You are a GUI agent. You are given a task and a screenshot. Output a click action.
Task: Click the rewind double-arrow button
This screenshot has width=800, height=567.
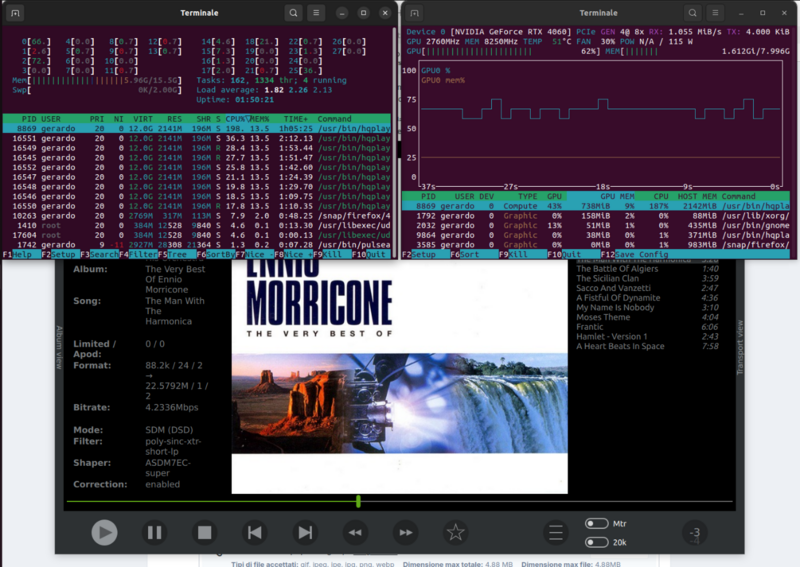(x=355, y=533)
